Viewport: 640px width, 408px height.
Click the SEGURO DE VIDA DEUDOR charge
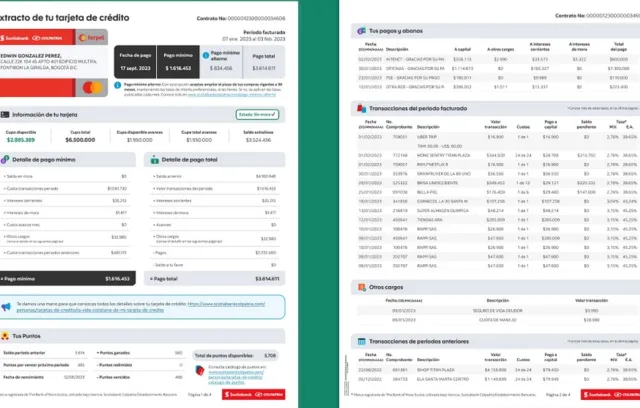(x=498, y=311)
